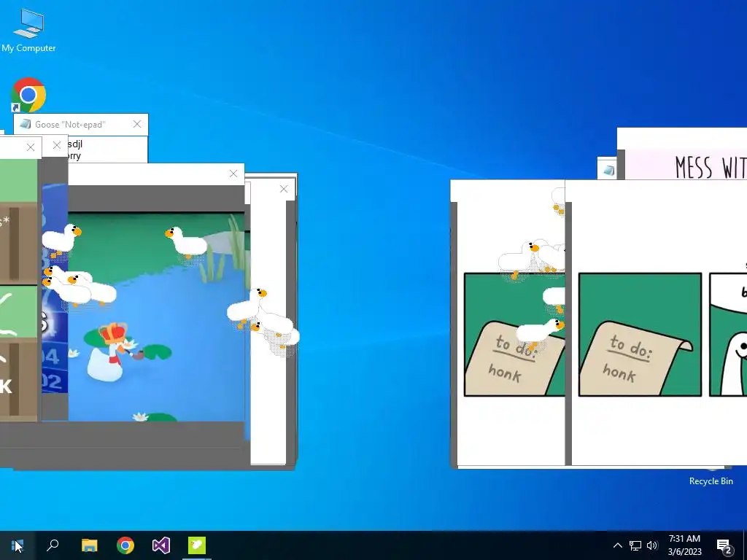Select the Desktop Goose taskbar app

tap(197, 545)
